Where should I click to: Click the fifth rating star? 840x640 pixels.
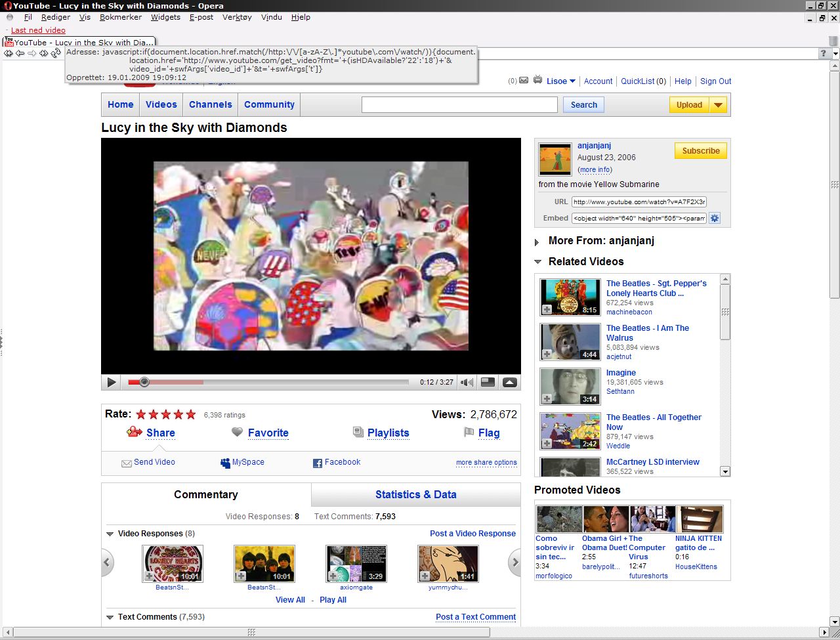click(191, 414)
